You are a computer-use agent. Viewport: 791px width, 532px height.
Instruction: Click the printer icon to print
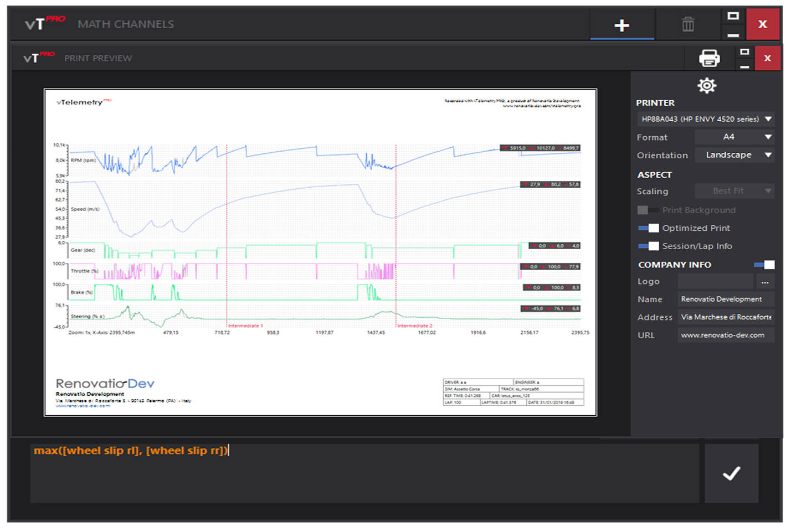709,58
